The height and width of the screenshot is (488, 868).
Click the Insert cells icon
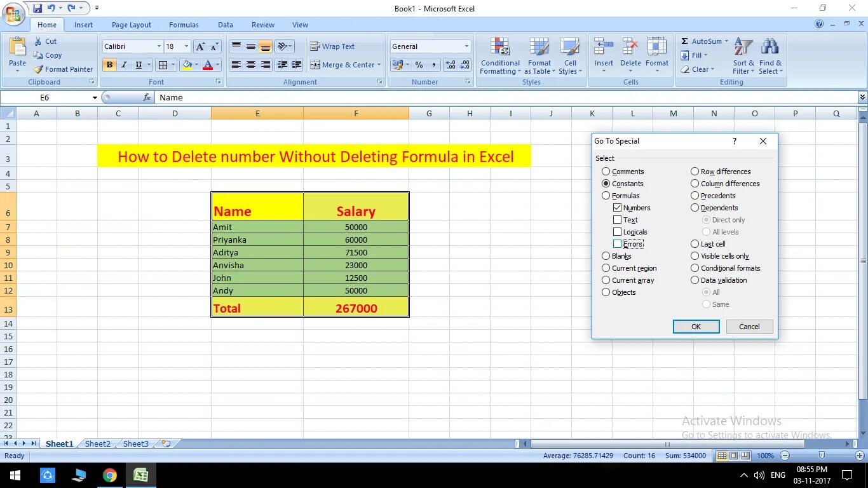coord(603,47)
